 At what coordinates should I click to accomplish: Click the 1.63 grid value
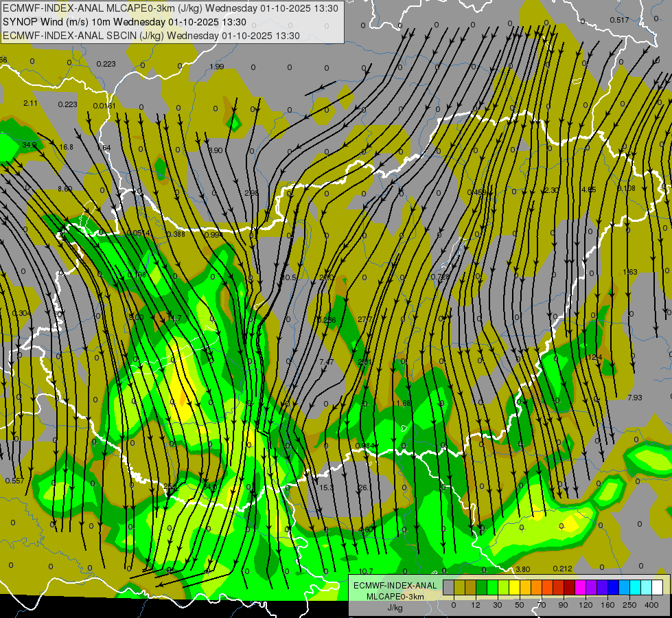coord(630,272)
